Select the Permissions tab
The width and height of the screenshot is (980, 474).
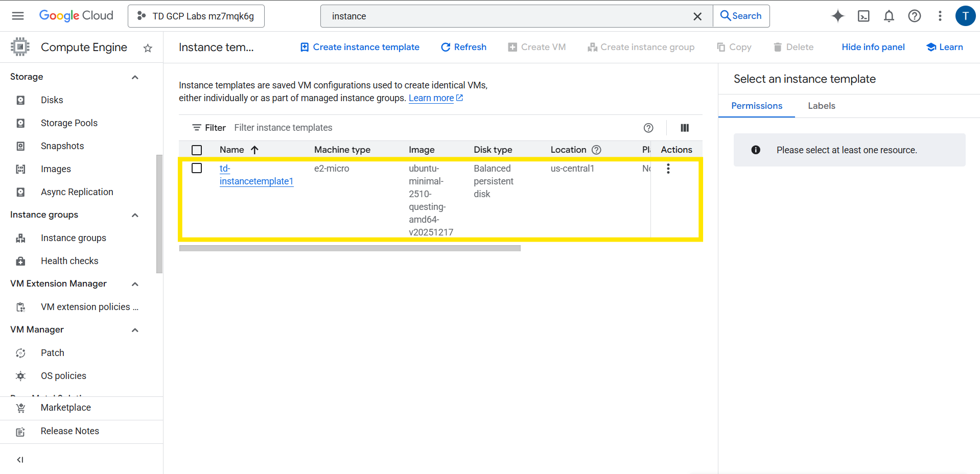(756, 106)
